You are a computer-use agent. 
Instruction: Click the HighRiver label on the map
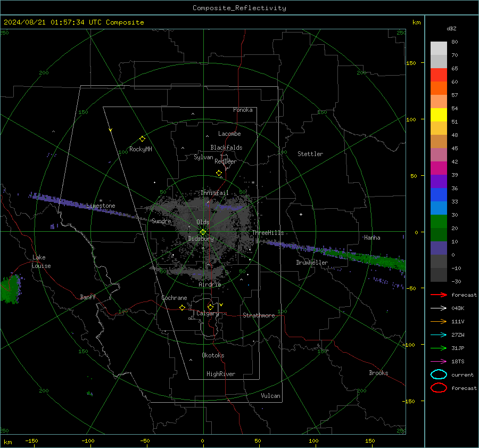(x=221, y=374)
